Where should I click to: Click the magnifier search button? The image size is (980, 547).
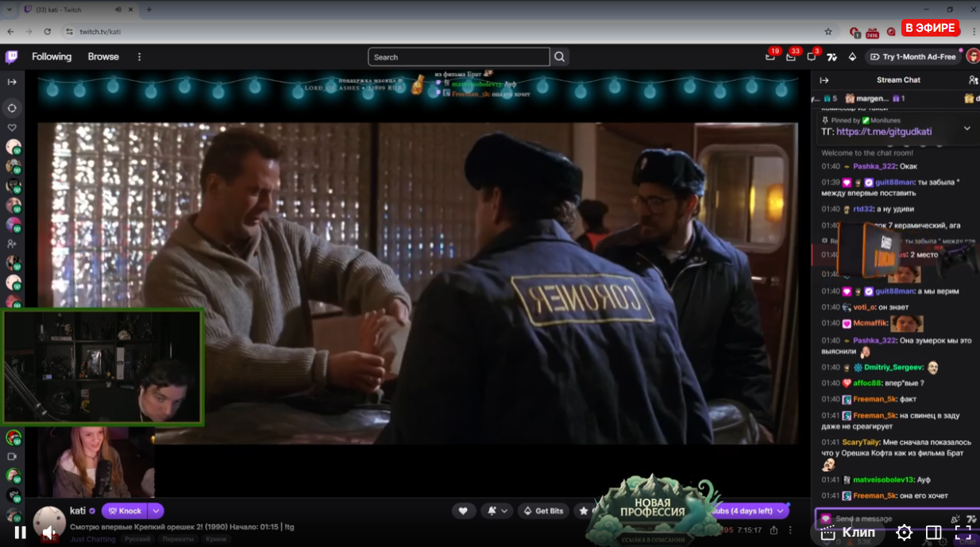560,57
